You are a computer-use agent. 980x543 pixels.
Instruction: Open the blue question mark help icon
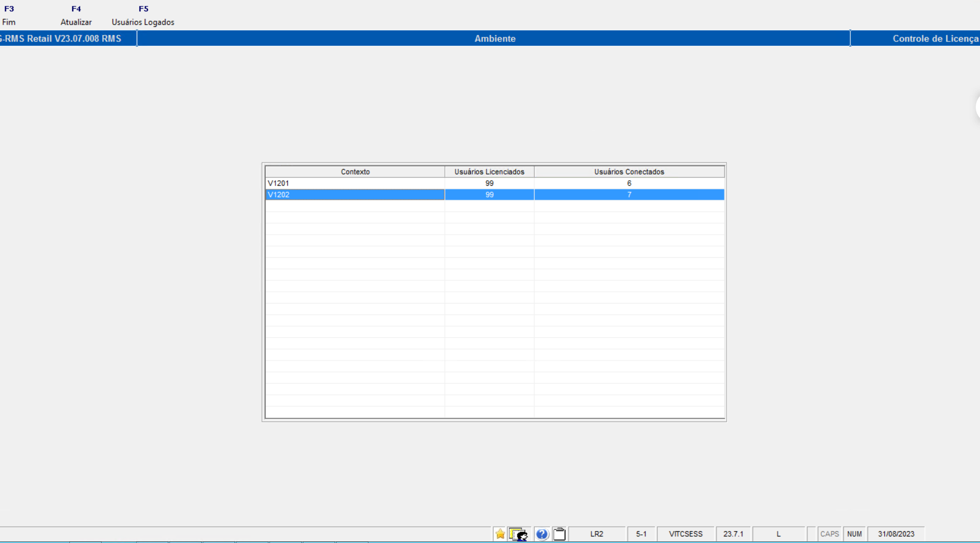click(x=542, y=534)
